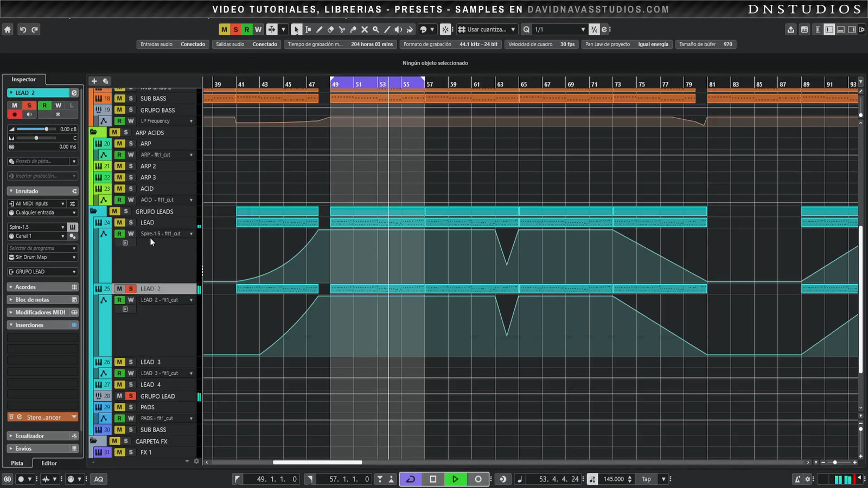Pick the Draw pencil tool

[x=319, y=30]
